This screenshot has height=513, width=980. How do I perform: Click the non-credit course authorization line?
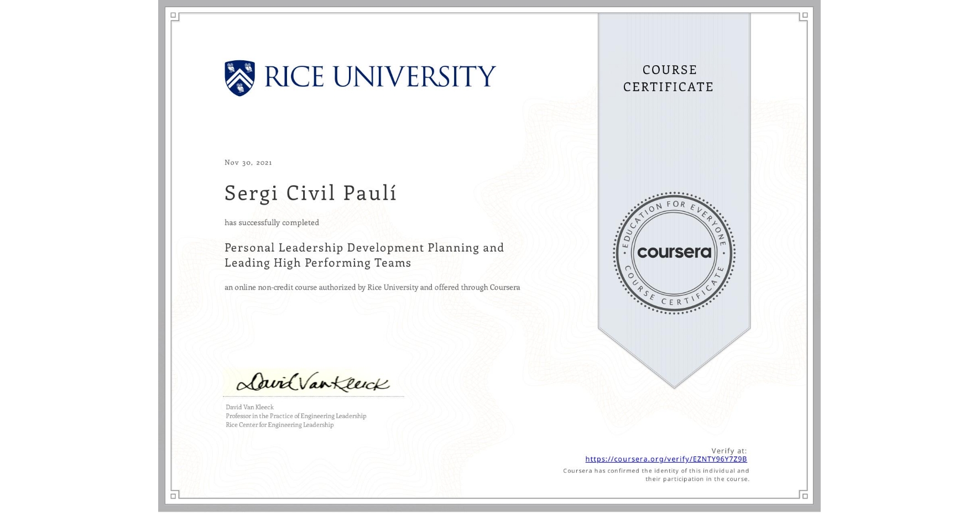coord(372,287)
